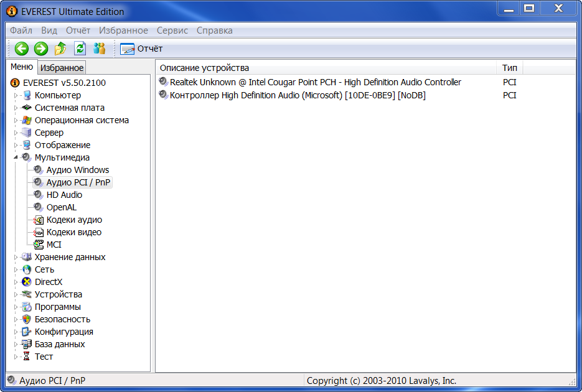Click the Кодеки видео icon
Viewport: 582px width, 392px height.
(39, 232)
